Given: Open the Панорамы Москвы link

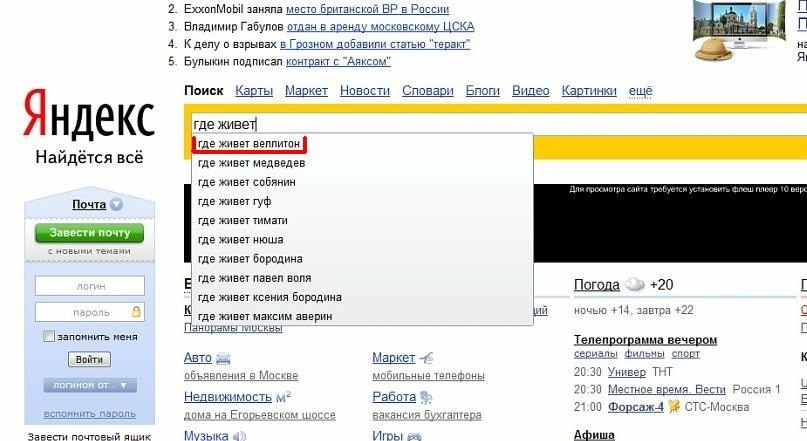Looking at the screenshot, I should (233, 328).
